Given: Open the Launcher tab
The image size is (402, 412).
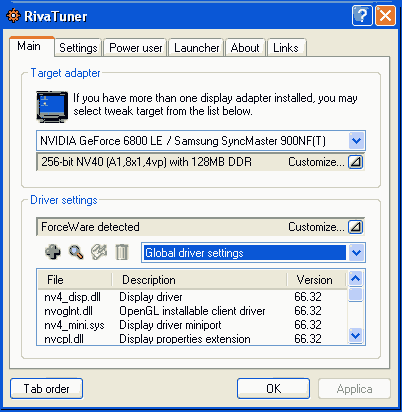Looking at the screenshot, I should pyautogui.click(x=196, y=48).
